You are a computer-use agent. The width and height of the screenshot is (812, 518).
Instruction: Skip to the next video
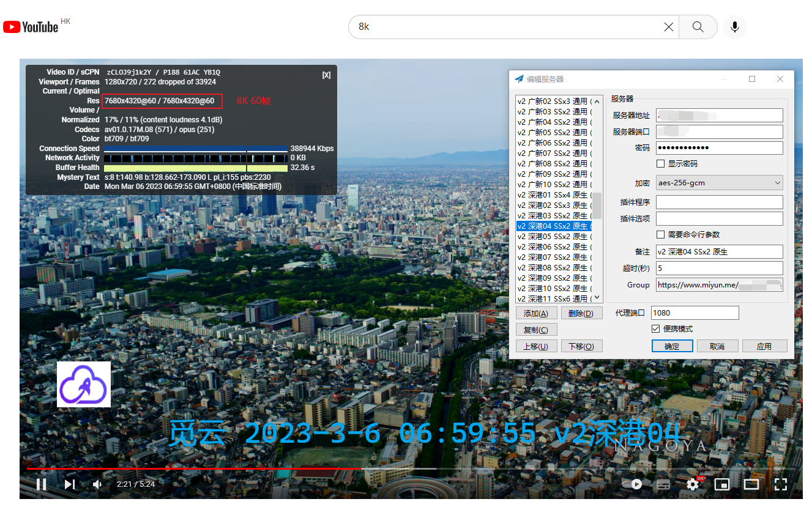69,484
